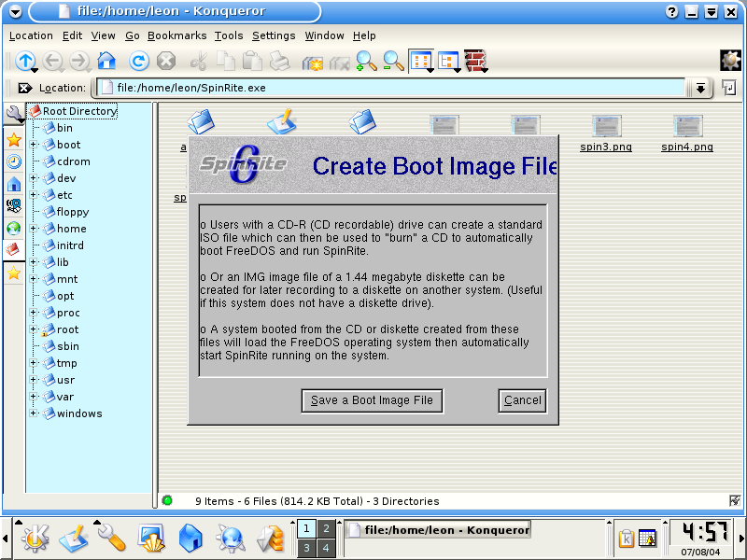Open the Settings menu
Viewport: 747px width, 560px height.
(x=274, y=35)
